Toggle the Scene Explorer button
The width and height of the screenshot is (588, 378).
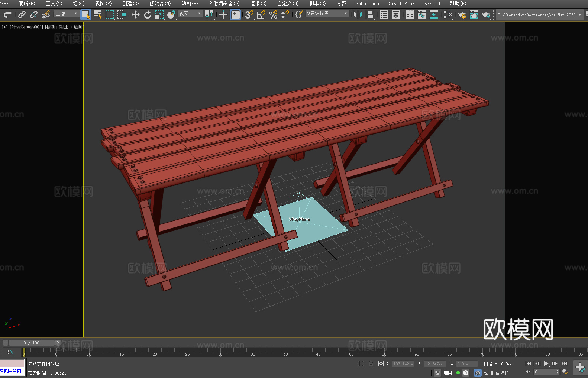[x=384, y=14]
